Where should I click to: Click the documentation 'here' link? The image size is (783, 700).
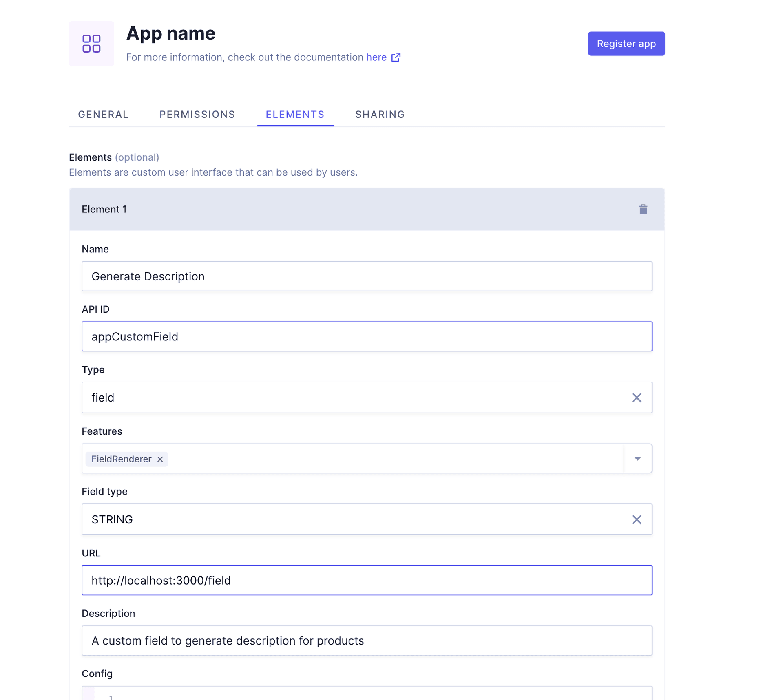coord(376,57)
